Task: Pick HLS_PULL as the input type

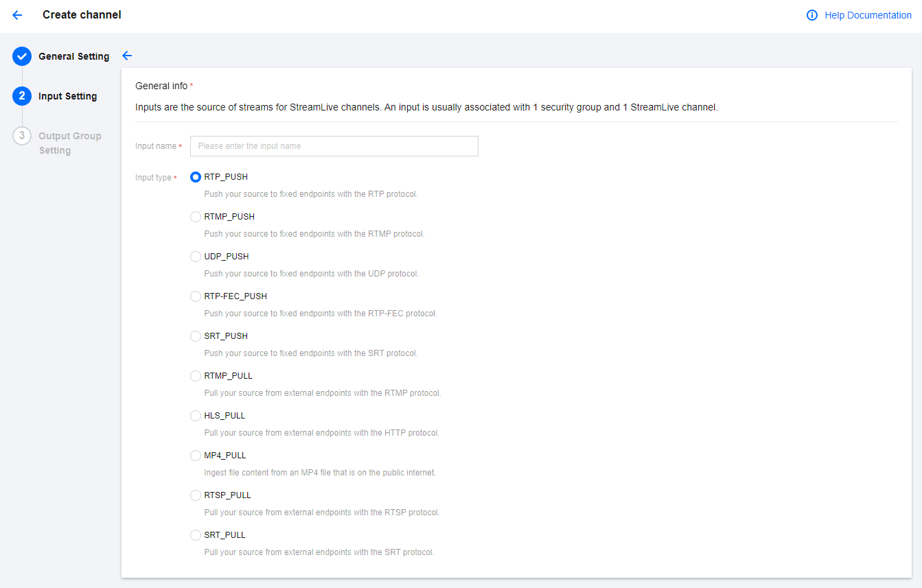Action: [x=196, y=416]
